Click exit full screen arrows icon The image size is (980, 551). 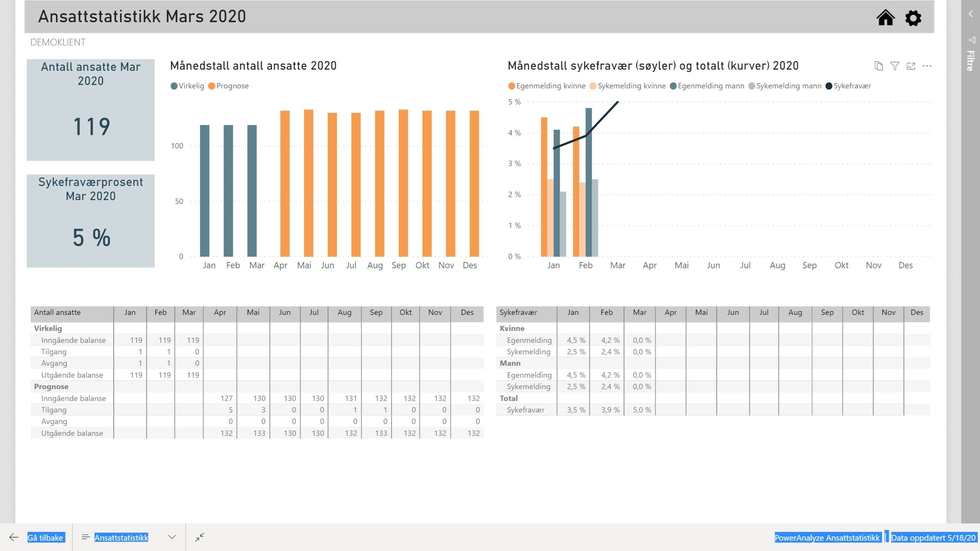tap(199, 537)
